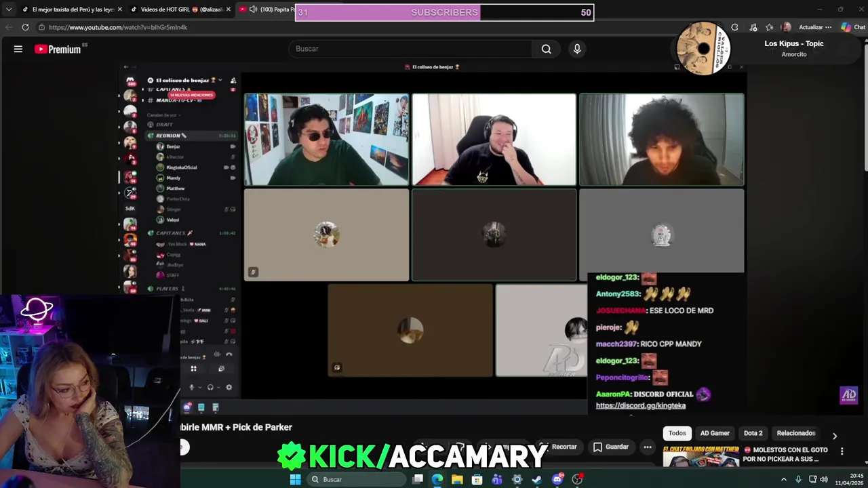Open the video's more actions ellipsis
Screen dimensions: 868x488
tap(648, 447)
